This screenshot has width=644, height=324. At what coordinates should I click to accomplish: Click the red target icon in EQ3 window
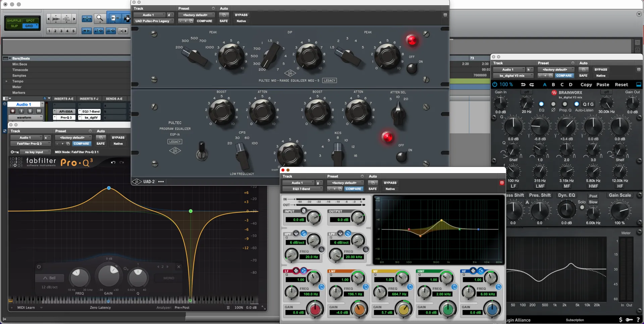coord(502,183)
